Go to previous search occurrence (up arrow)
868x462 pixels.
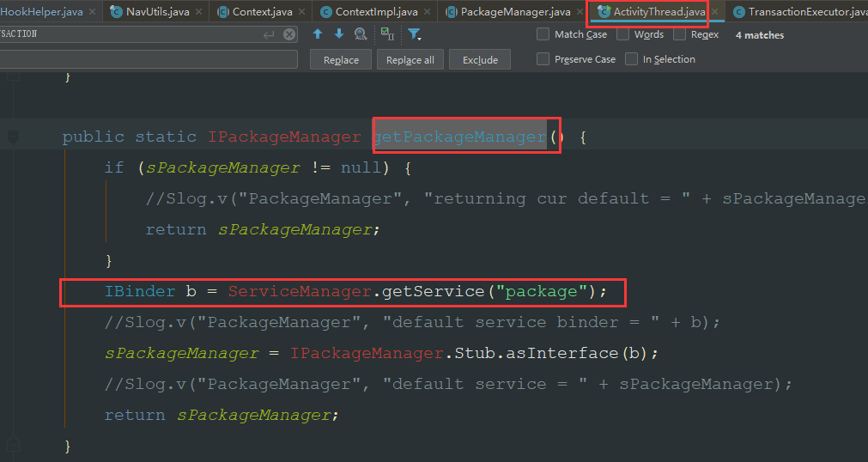tap(318, 34)
